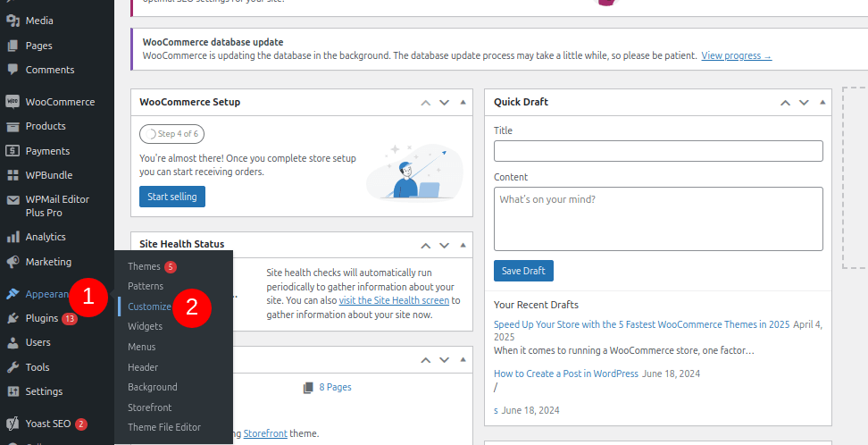Click the Media camera icon in sidebar
The image size is (868, 445).
click(13, 21)
